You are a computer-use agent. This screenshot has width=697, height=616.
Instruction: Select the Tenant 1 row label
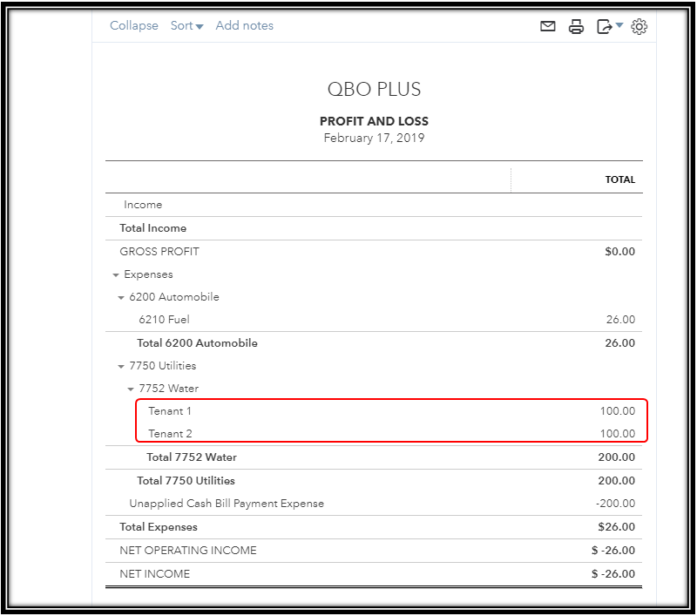pos(170,411)
